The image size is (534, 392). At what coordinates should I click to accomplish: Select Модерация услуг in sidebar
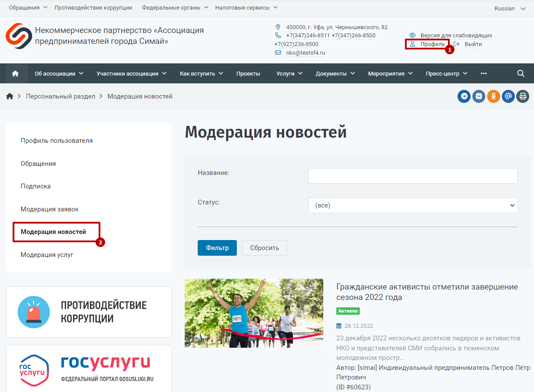coord(47,255)
